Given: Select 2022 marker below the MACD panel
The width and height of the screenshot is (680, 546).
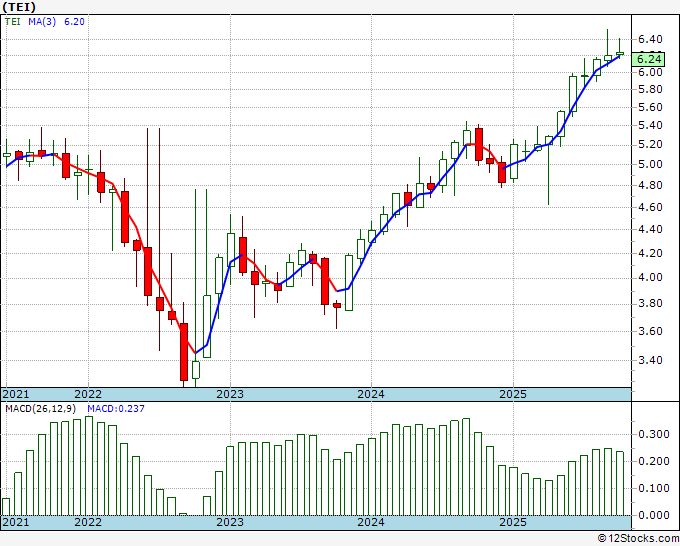Looking at the screenshot, I should coord(88,522).
